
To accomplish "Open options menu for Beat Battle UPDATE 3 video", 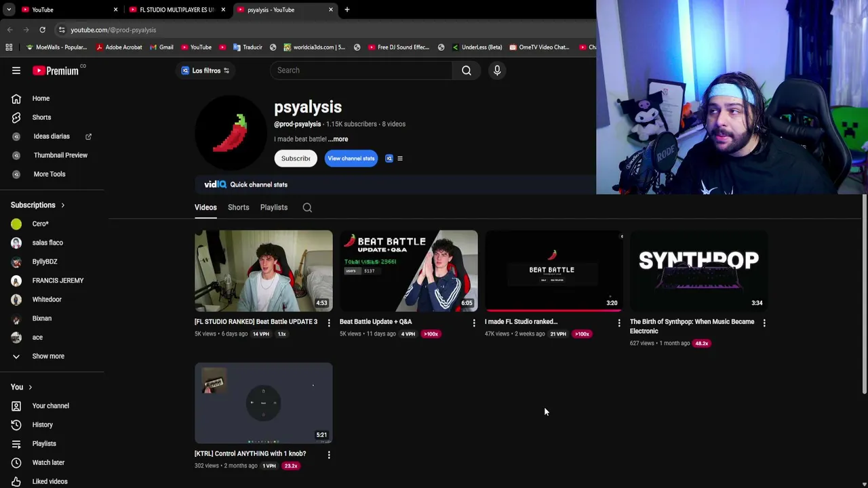I will pos(329,323).
